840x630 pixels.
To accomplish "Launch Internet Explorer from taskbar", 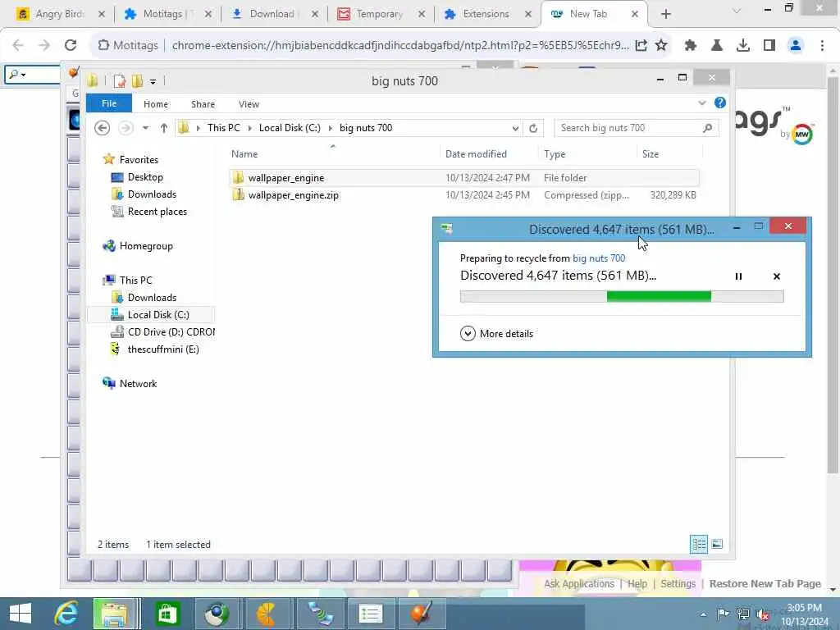I will coord(66,614).
